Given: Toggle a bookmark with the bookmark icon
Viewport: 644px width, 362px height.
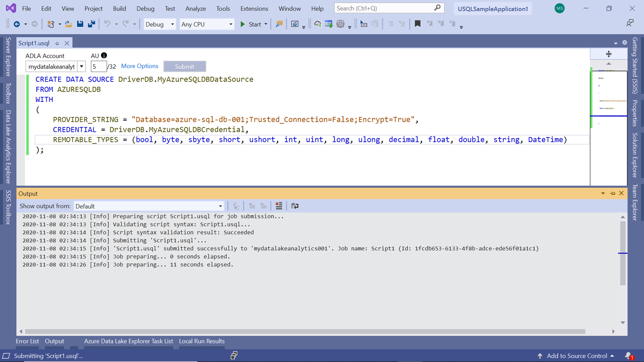Looking at the screenshot, I should [418, 24].
